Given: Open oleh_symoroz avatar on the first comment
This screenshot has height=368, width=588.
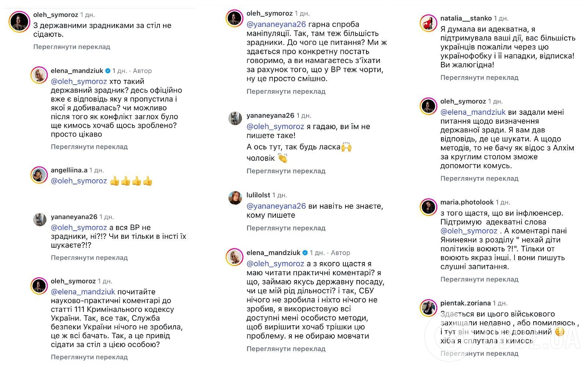Looking at the screenshot, I should [x=19, y=22].
